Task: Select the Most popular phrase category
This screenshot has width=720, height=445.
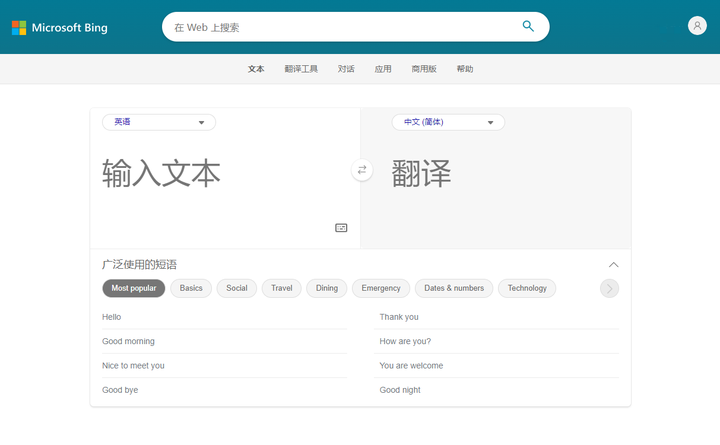Action: pyautogui.click(x=134, y=288)
